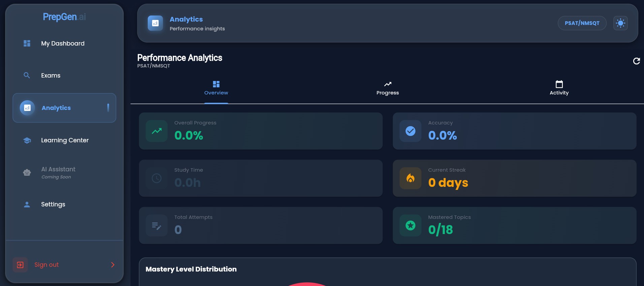Click the Overall Progress trend icon
644x286 pixels.
(x=157, y=131)
